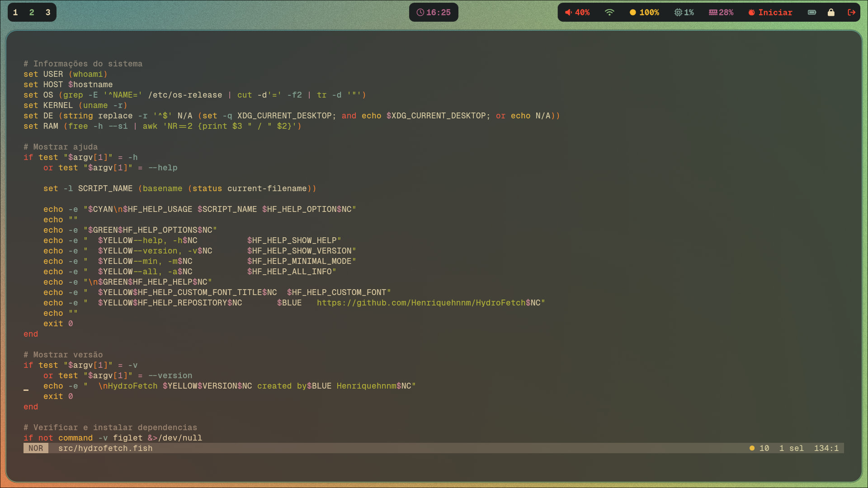Image resolution: width=868 pixels, height=488 pixels.
Task: Switch to workspace 2
Action: click(x=32, y=13)
